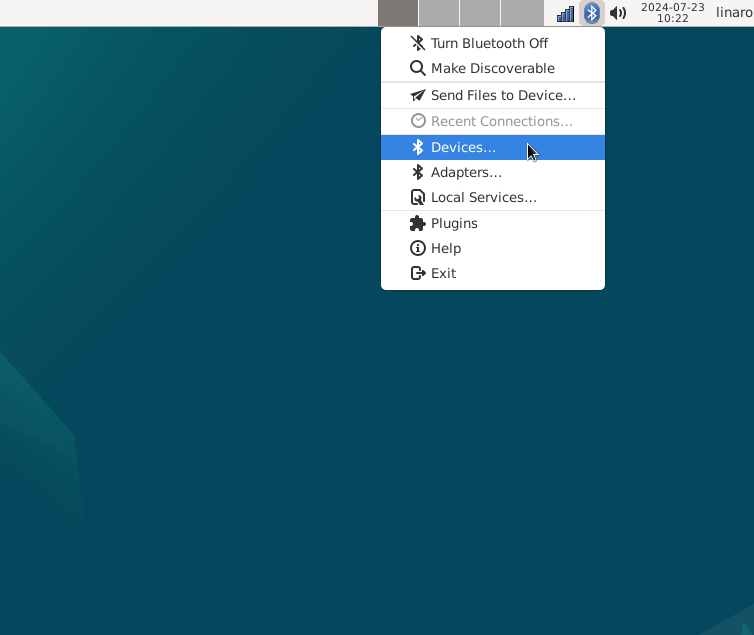This screenshot has height=635, width=754.
Task: Switch to the third workspace in the pager
Action: pyautogui.click(x=480, y=13)
